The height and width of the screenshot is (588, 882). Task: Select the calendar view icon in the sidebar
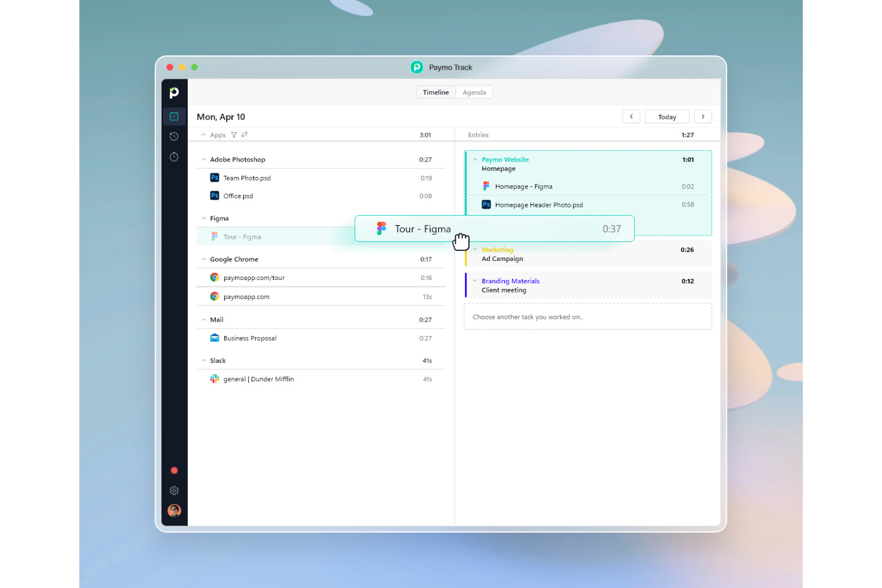coord(174,116)
